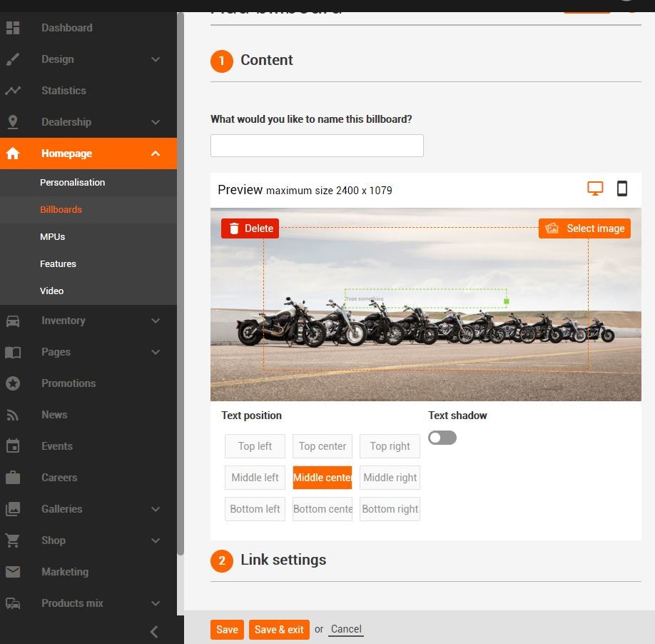Click the Marketing envelope icon
Screen dimensions: 655x644
click(x=13, y=572)
